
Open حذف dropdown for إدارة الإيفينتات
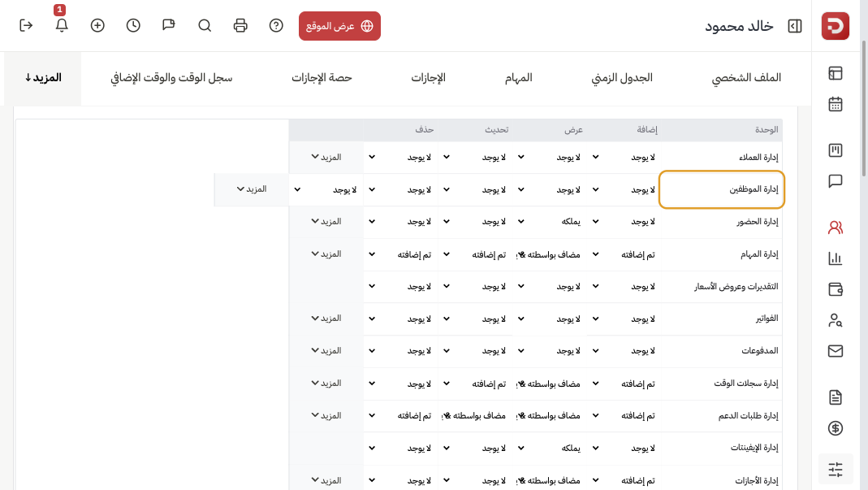pos(400,448)
